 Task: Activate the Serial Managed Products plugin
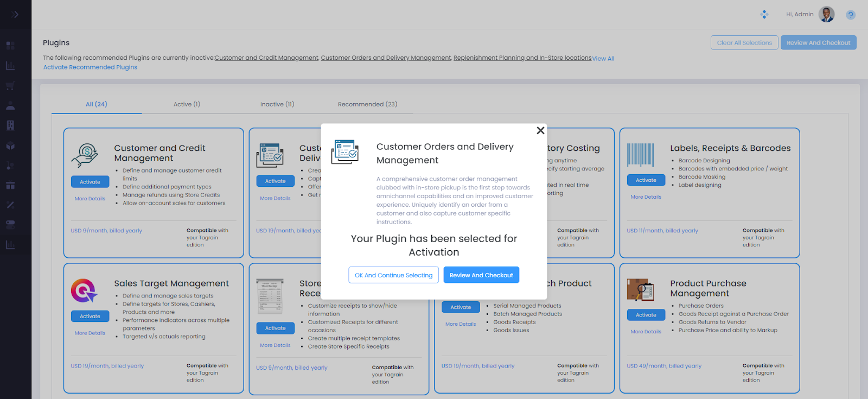coord(461,307)
